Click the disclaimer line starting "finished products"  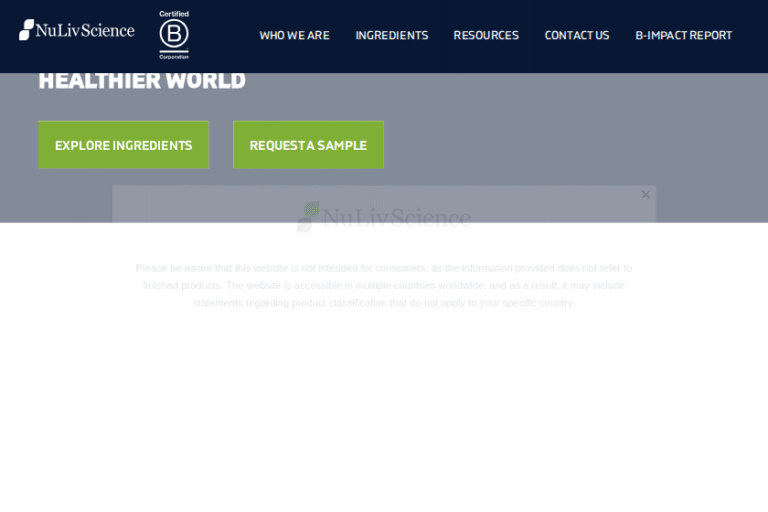tap(384, 285)
